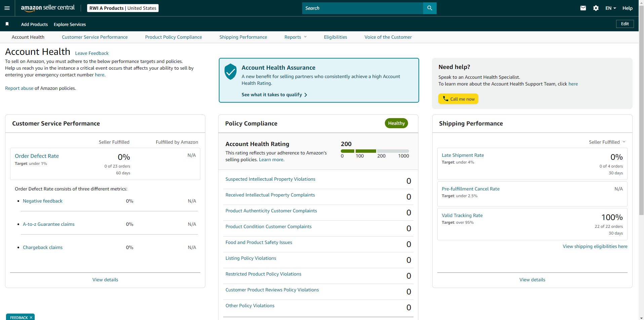
Task: Open the Eligibilities tab
Action: 335,37
